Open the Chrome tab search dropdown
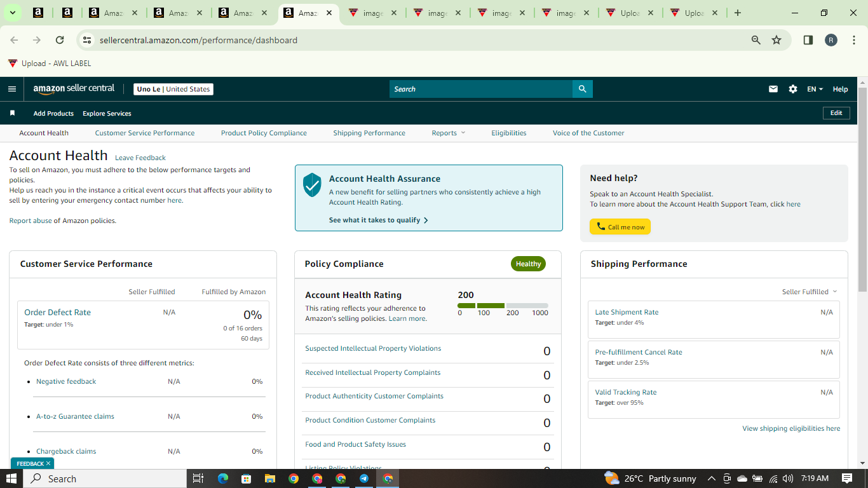Viewport: 868px width, 488px height. [12, 13]
